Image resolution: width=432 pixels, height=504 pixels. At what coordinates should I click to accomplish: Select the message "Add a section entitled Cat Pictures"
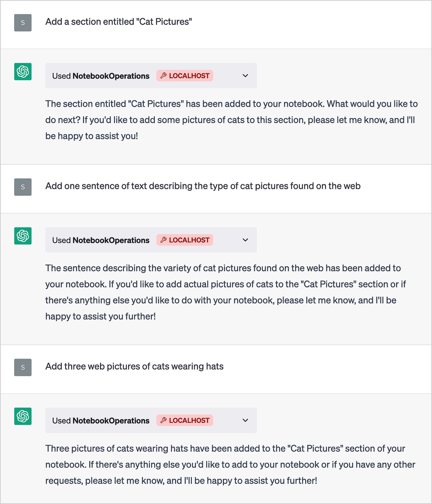(x=119, y=22)
